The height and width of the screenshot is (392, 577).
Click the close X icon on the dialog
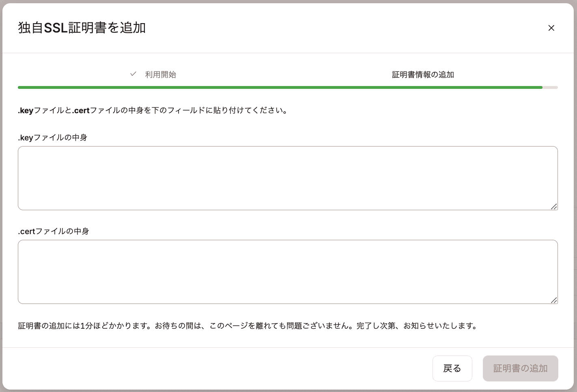[551, 28]
